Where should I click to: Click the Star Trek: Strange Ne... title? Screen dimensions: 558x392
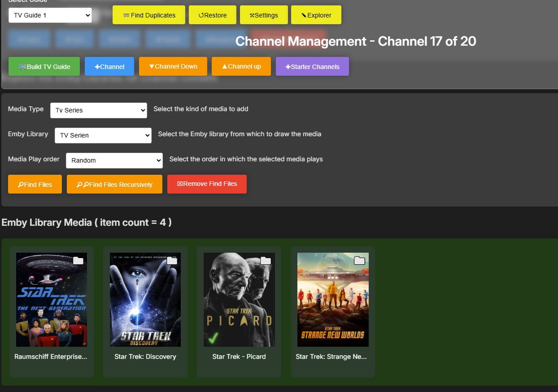click(x=331, y=357)
